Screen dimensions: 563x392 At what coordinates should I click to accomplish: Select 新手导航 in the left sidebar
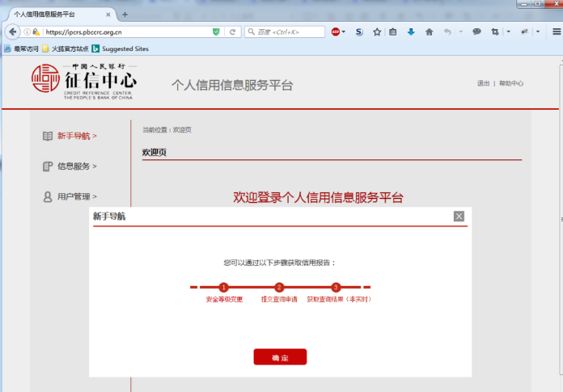(x=76, y=136)
